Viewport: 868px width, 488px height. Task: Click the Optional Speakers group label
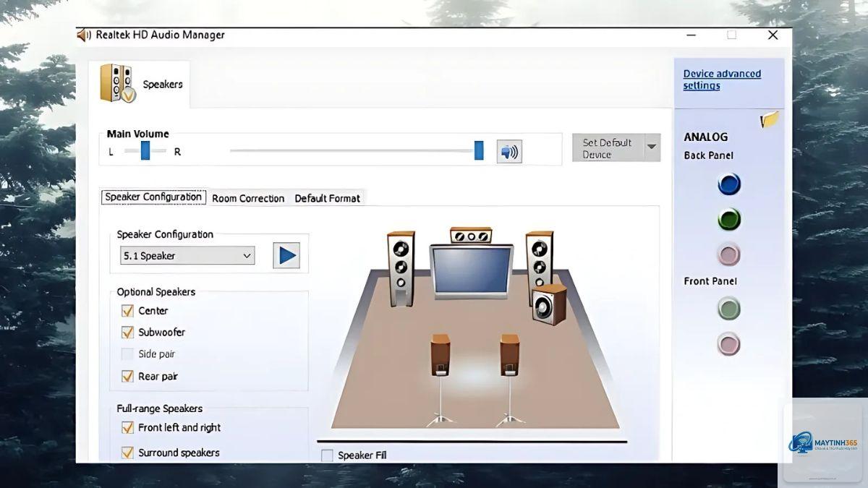click(x=156, y=292)
